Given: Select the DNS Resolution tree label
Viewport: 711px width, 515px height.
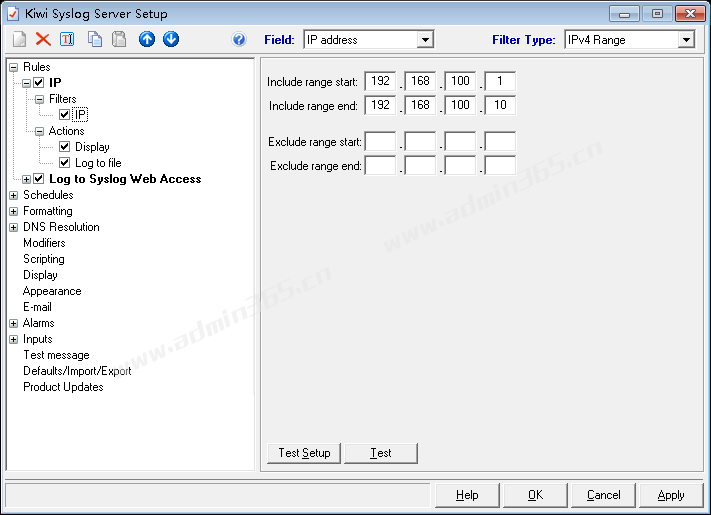Looking at the screenshot, I should 61,227.
